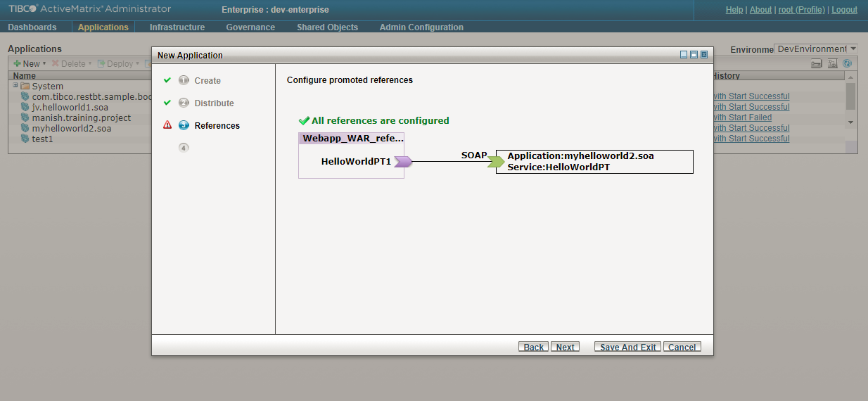Click the myhelloworld2.soa application icon in list
The width and height of the screenshot is (868, 401).
25,128
